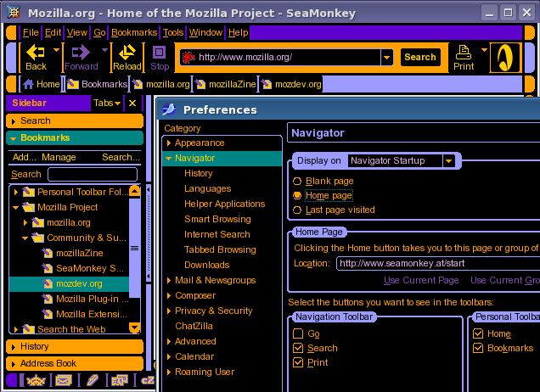Image resolution: width=540 pixels, height=392 pixels.
Task: Close the Sidebar with the X icon
Action: pos(132,103)
